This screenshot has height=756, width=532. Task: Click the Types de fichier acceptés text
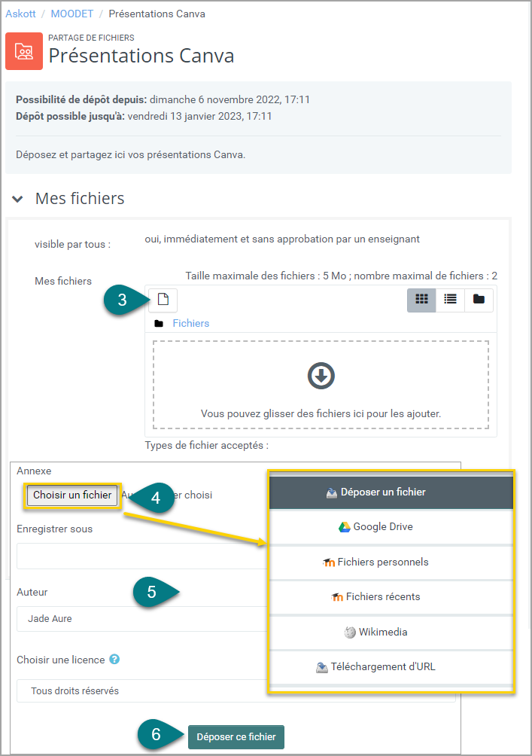(207, 446)
